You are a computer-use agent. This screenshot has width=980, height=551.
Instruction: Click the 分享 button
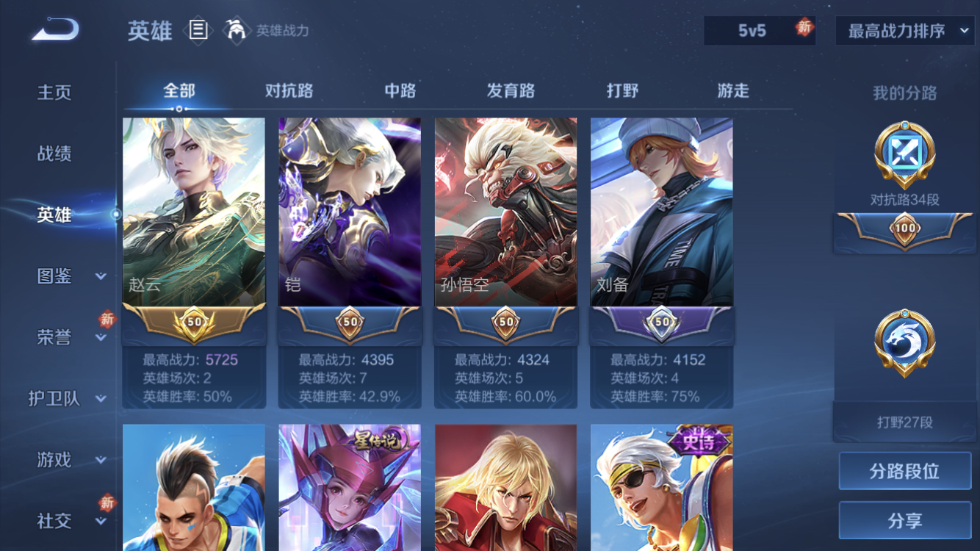905,521
